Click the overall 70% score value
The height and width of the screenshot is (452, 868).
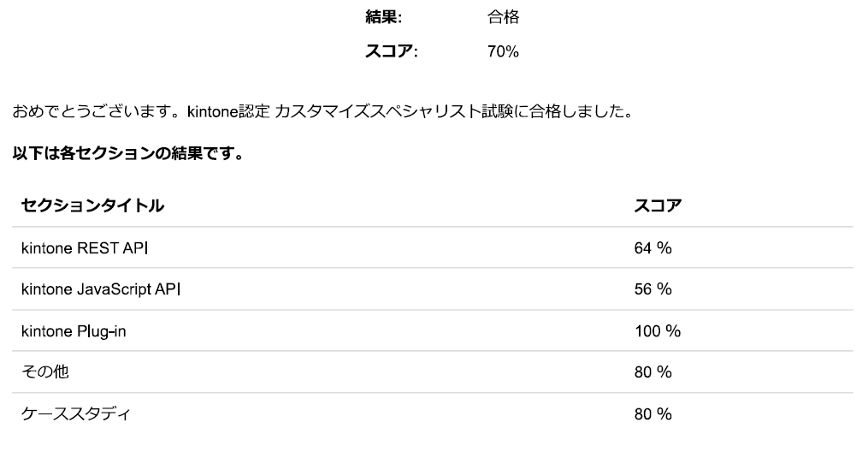[503, 52]
